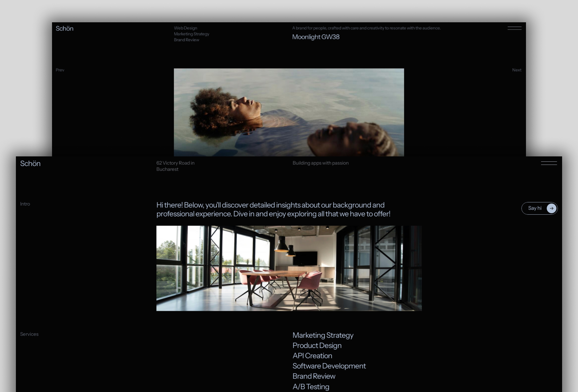
Task: Toggle visibility of Intro section label
Action: 25,203
